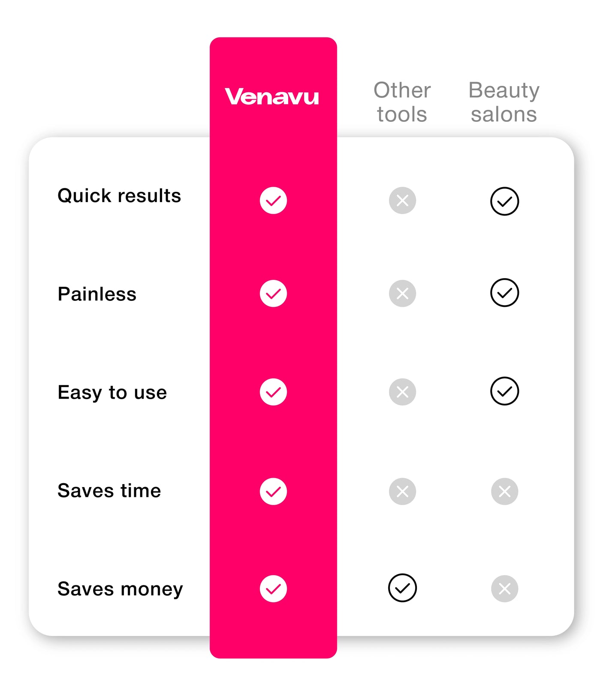The height and width of the screenshot is (700, 609).
Task: Click Beauty salons X icon for Saves time
Action: pos(504,491)
